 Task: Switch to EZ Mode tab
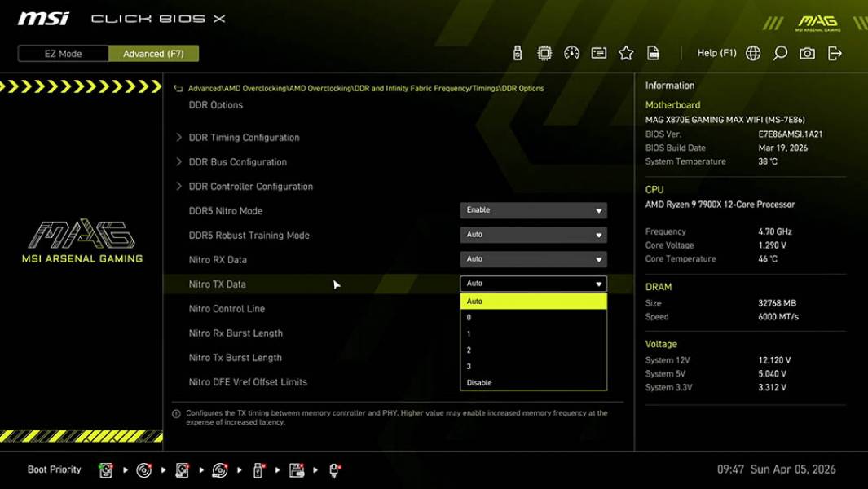pos(62,53)
